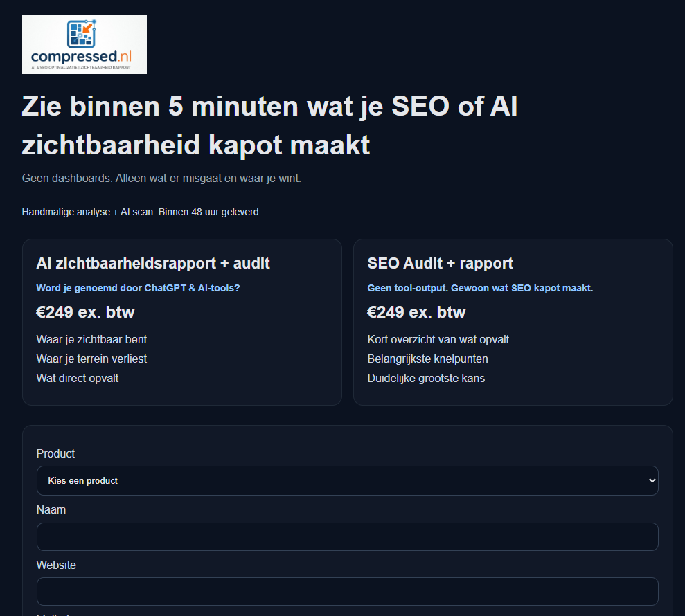Click 'Word je genoemd door ChatGPT & AI-tools?' text
Image resolution: width=685 pixels, height=616 pixels.
[x=138, y=288]
